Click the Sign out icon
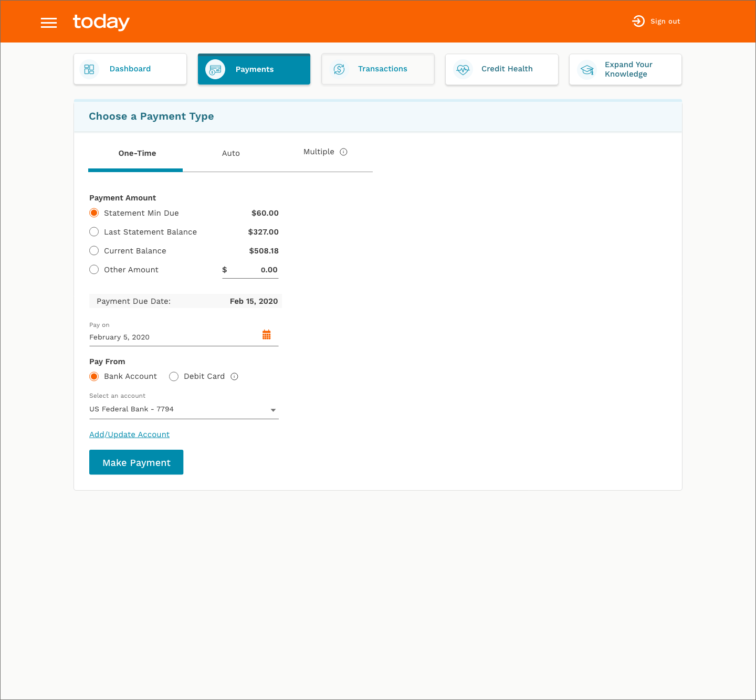756x700 pixels. click(638, 22)
